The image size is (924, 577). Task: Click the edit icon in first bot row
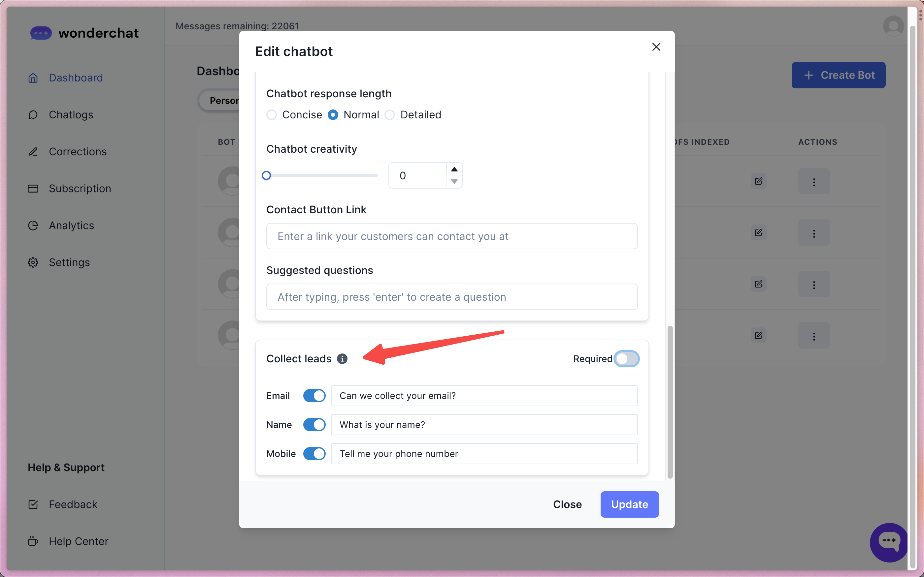coord(758,181)
